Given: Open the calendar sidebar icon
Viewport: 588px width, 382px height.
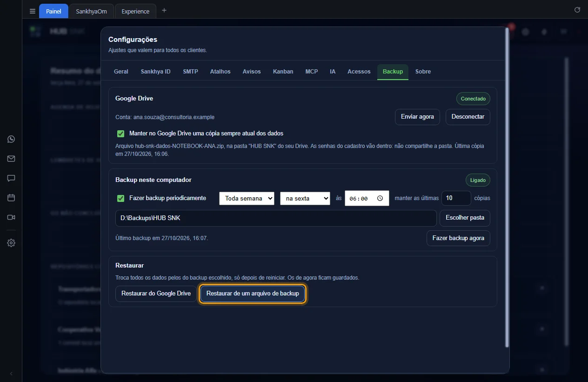Looking at the screenshot, I should pyautogui.click(x=11, y=198).
